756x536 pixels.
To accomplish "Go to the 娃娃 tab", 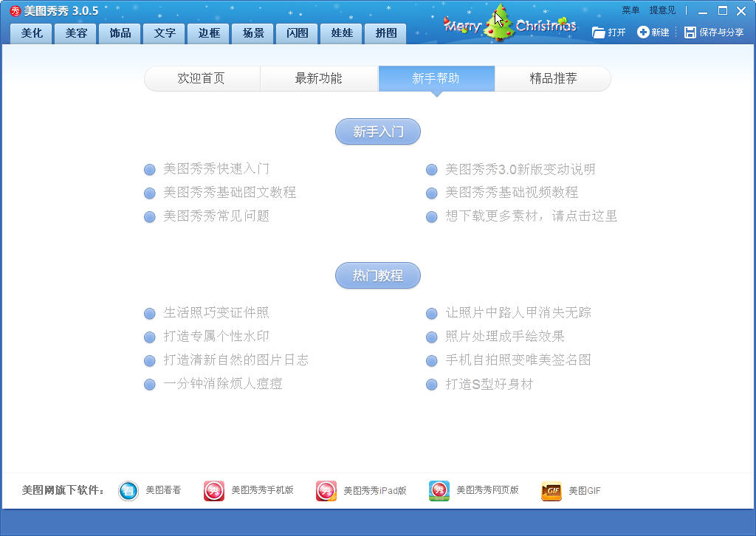I will [x=341, y=33].
